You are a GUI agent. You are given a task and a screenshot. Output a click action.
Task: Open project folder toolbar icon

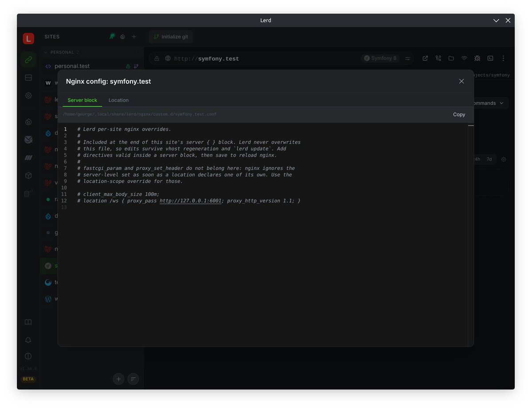coord(451,58)
